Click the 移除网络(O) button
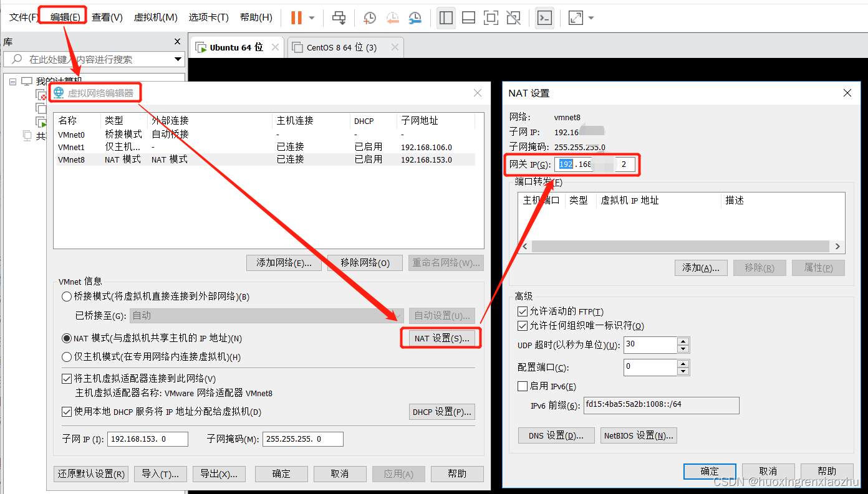 click(x=365, y=263)
